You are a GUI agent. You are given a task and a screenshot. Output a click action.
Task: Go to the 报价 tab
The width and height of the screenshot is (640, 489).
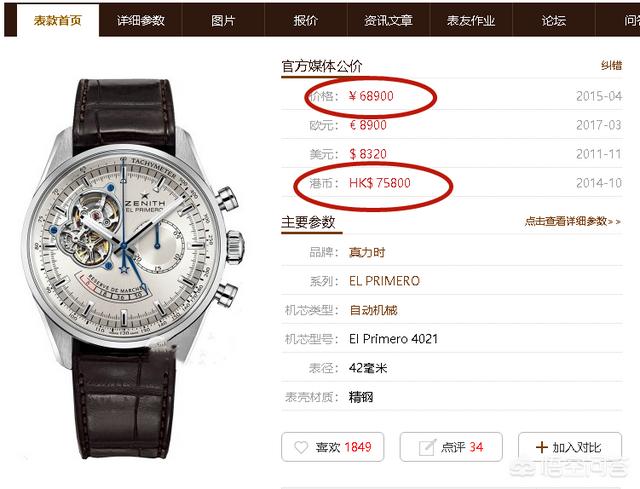click(306, 20)
